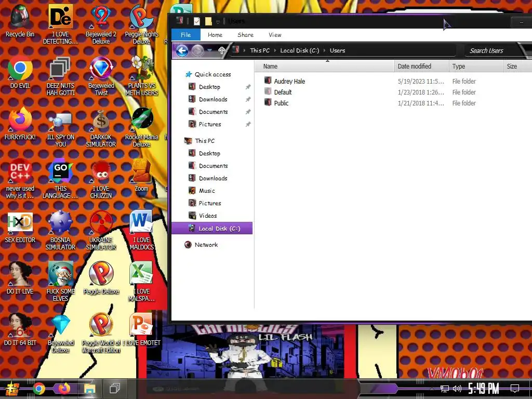Select the Public folder

tap(281, 103)
